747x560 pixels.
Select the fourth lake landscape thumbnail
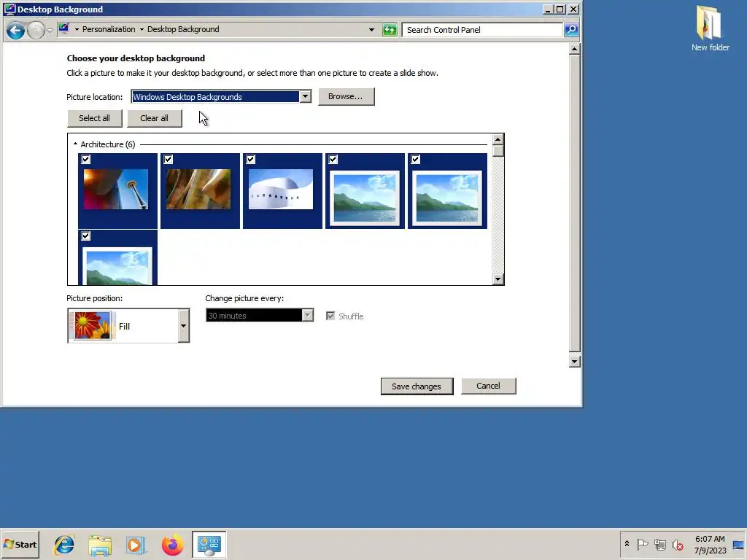pos(365,198)
